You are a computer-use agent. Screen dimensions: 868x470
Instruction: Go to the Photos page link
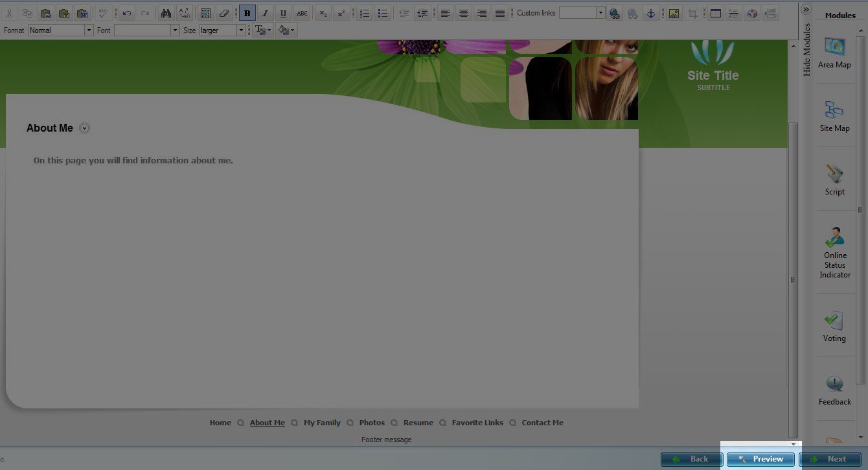(372, 423)
